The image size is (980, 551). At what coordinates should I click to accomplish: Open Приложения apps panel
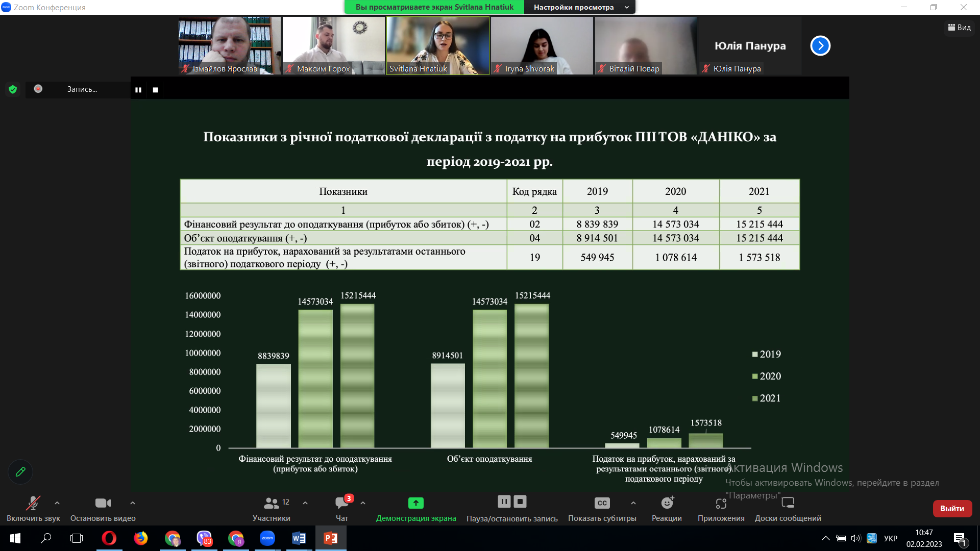pyautogui.click(x=721, y=508)
